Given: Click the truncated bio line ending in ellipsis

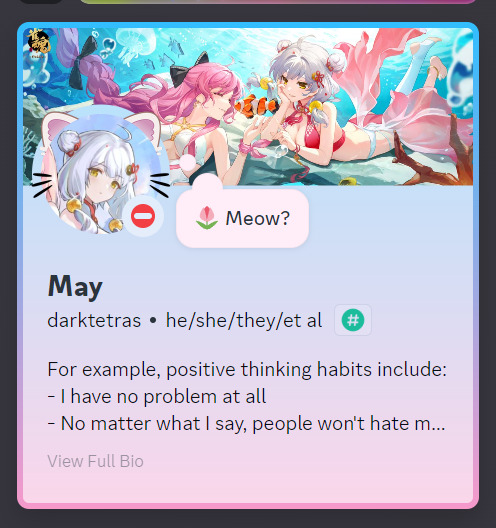Looking at the screenshot, I should tap(246, 423).
